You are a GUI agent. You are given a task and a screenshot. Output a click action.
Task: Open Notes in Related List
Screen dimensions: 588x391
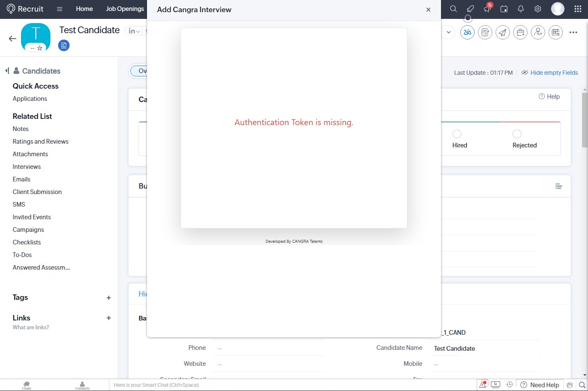click(x=21, y=129)
